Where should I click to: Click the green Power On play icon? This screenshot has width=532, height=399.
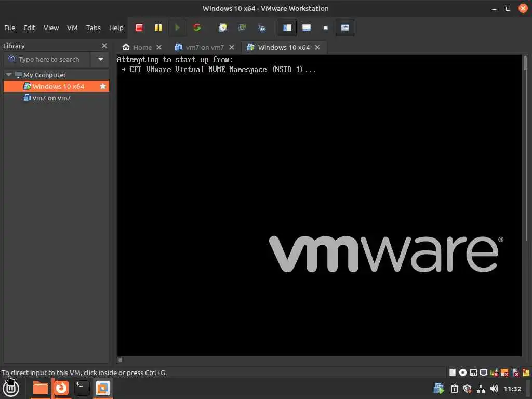pyautogui.click(x=177, y=28)
